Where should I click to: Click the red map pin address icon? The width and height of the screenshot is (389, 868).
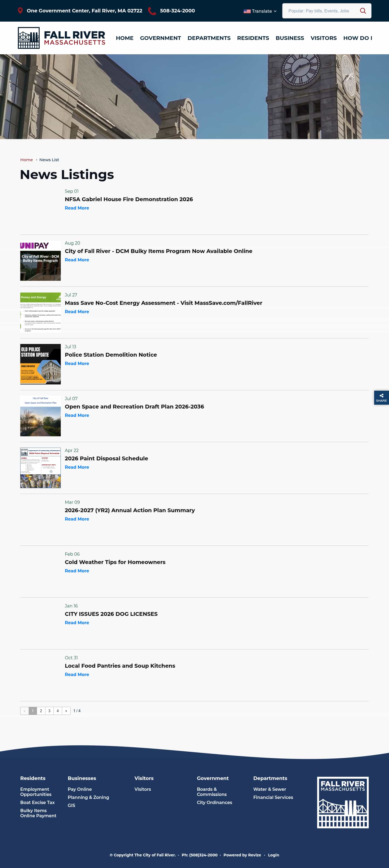[x=20, y=11]
